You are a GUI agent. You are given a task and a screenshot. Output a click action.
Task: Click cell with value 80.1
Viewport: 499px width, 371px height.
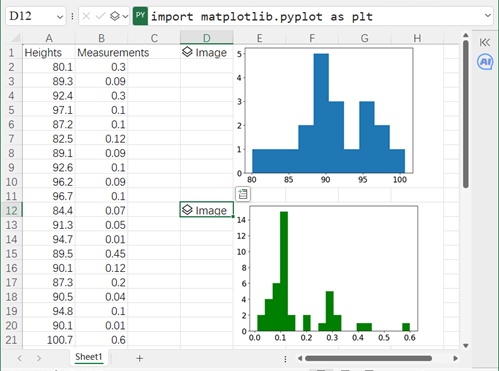point(49,67)
